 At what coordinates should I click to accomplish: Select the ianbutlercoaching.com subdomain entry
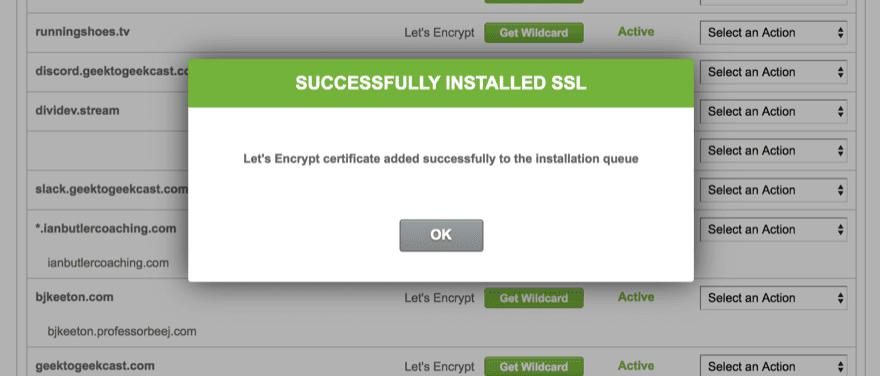click(108, 263)
